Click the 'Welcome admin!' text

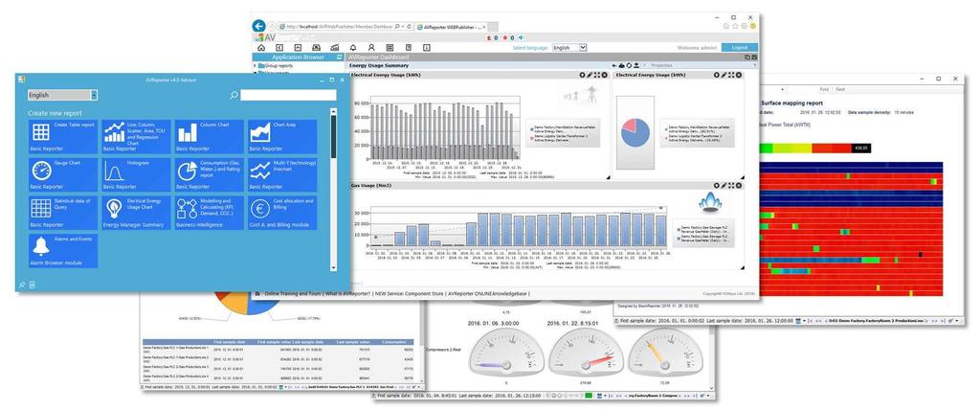pos(697,48)
